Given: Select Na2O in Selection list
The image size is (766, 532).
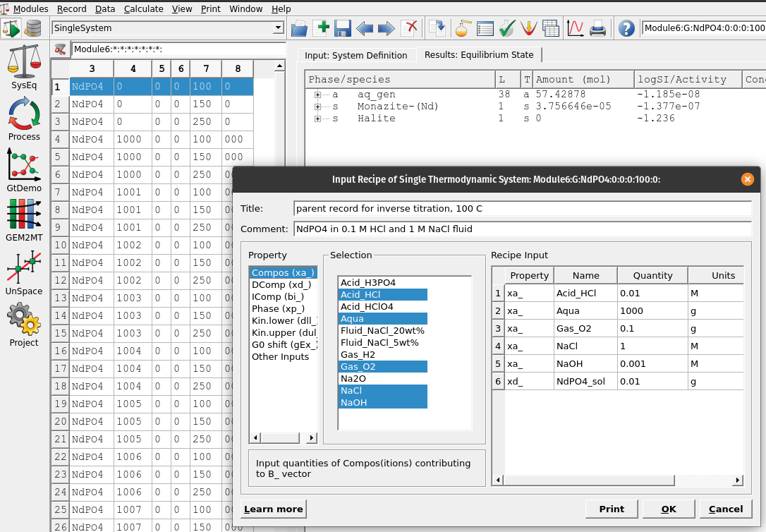Looking at the screenshot, I should [x=383, y=379].
